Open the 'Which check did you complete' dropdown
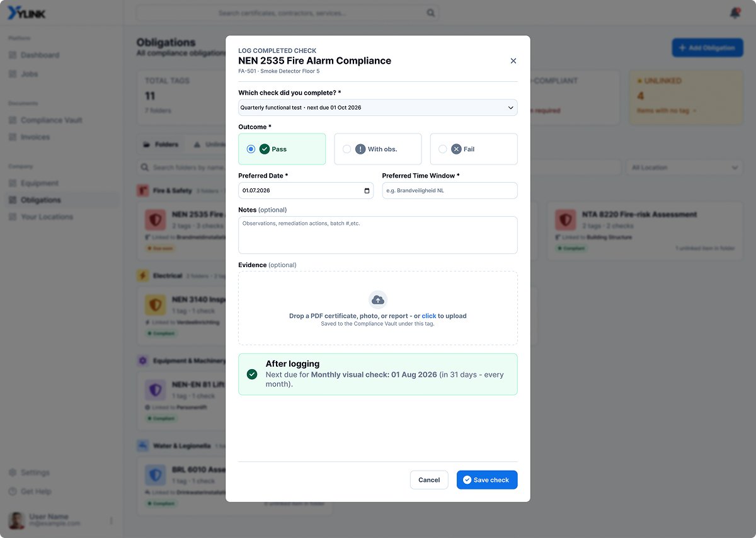The height and width of the screenshot is (538, 756). [x=378, y=108]
